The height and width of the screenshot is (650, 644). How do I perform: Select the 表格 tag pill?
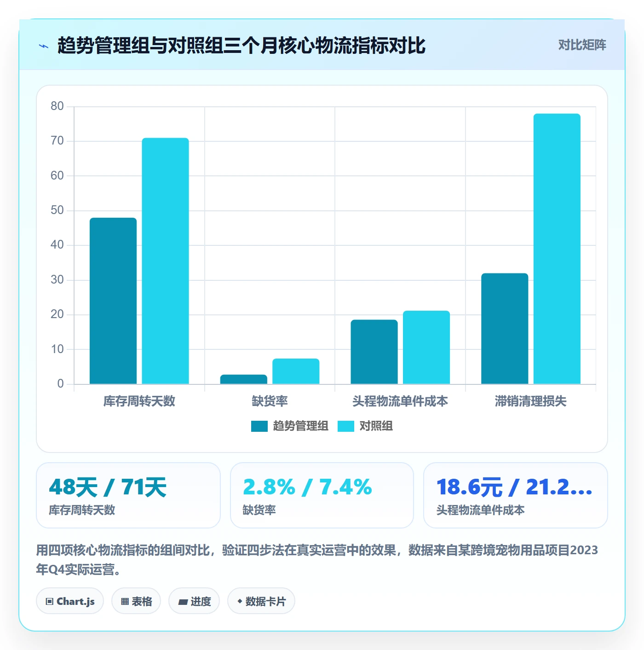(136, 601)
